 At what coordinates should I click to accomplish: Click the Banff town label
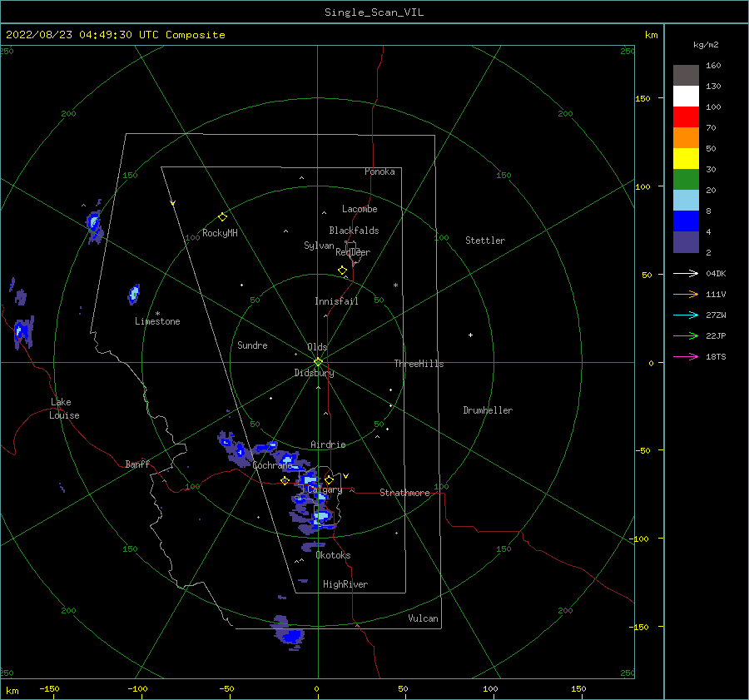point(137,464)
